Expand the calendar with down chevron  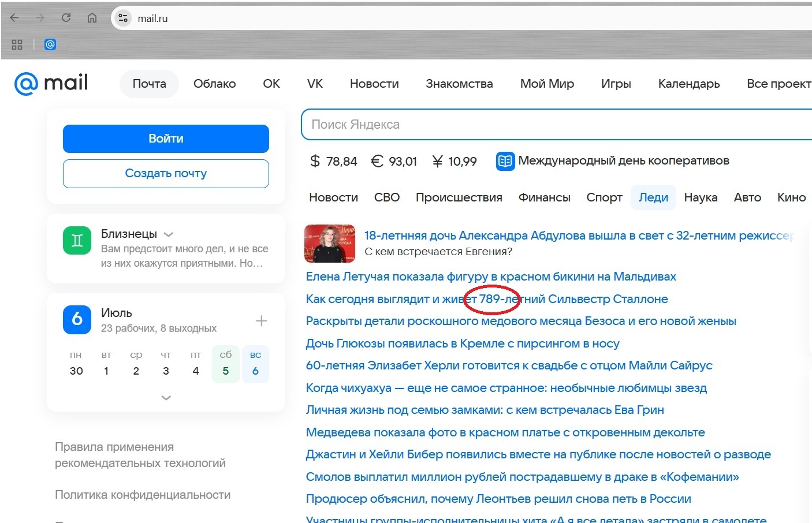pyautogui.click(x=166, y=398)
